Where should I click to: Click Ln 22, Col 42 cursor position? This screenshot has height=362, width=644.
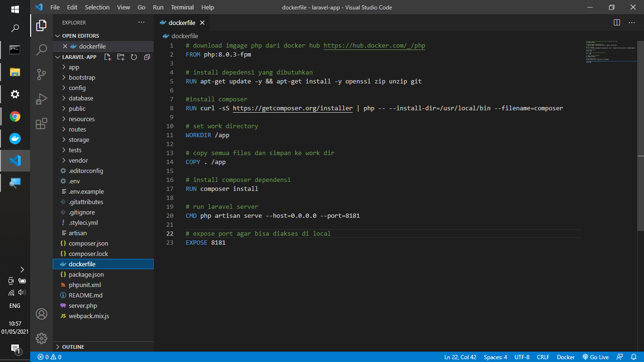460,357
